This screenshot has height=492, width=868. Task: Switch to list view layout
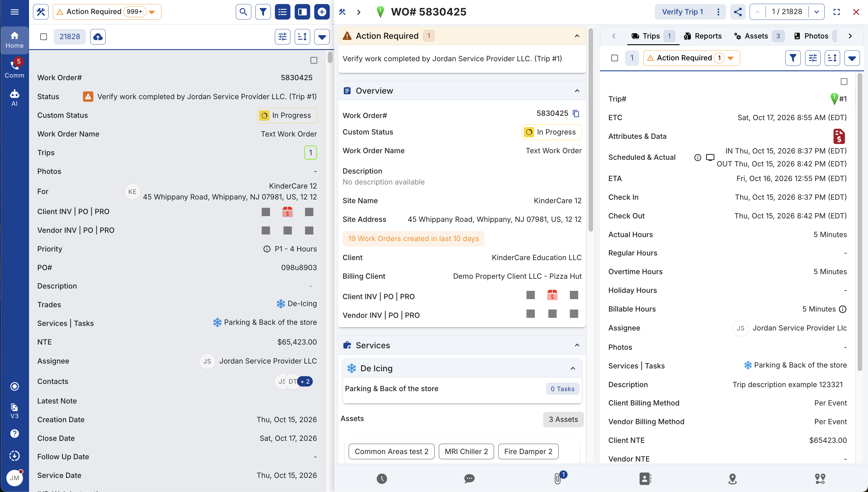[282, 12]
